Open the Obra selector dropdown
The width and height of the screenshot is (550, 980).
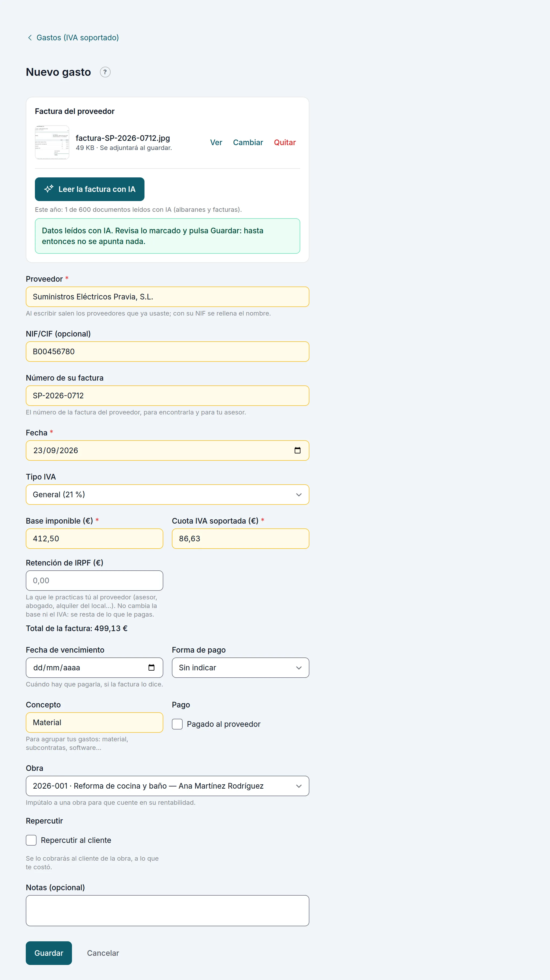pyautogui.click(x=167, y=786)
